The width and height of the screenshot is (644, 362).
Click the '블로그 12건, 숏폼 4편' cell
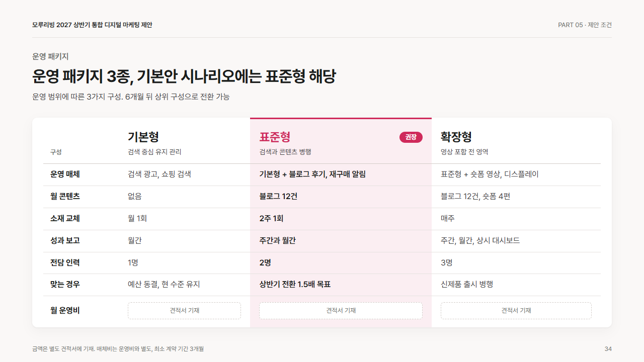475,197
